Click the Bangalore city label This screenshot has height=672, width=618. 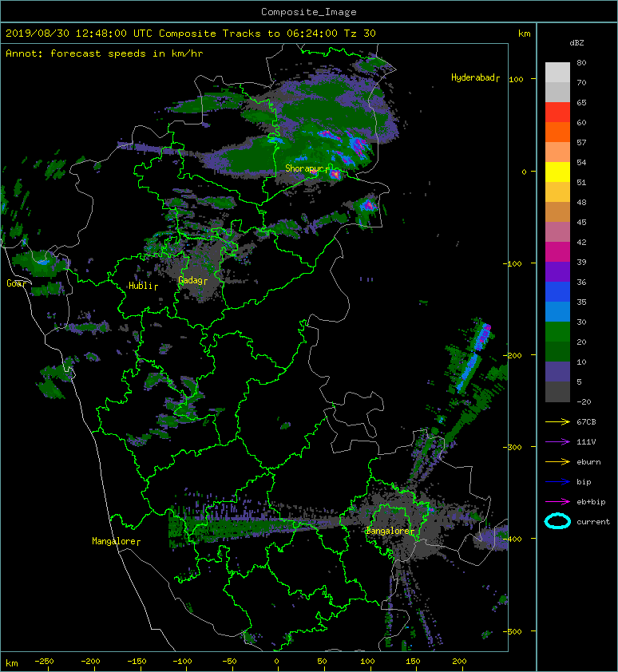388,531
